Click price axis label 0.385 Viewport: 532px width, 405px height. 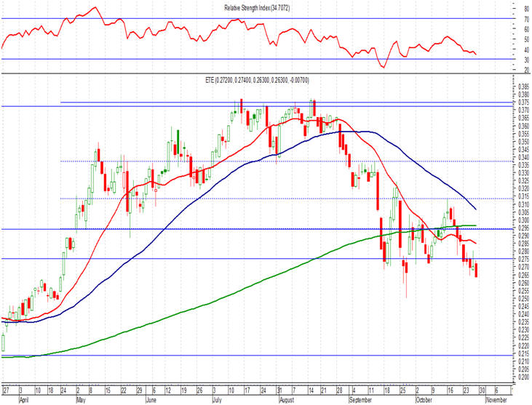525,86
